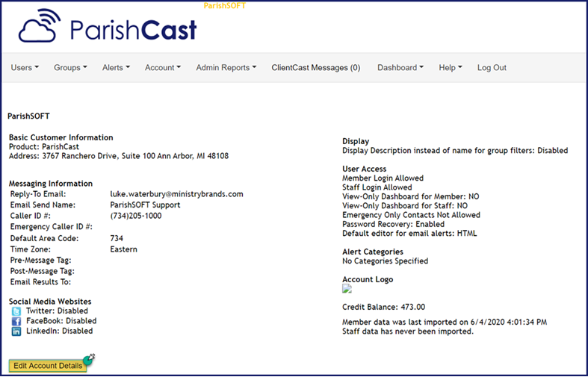This screenshot has height=377, width=588.
Task: Click the LinkedIn: Disabled text
Action: pyautogui.click(x=59, y=331)
